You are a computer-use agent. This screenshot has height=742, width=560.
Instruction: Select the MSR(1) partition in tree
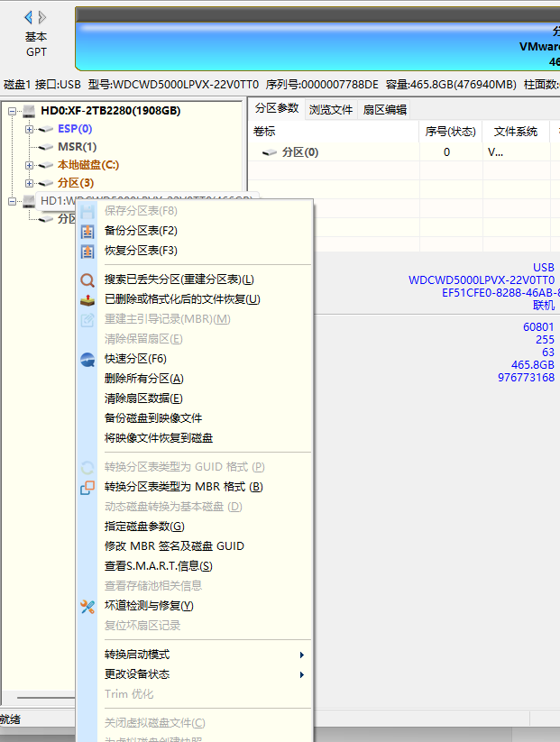[77, 147]
